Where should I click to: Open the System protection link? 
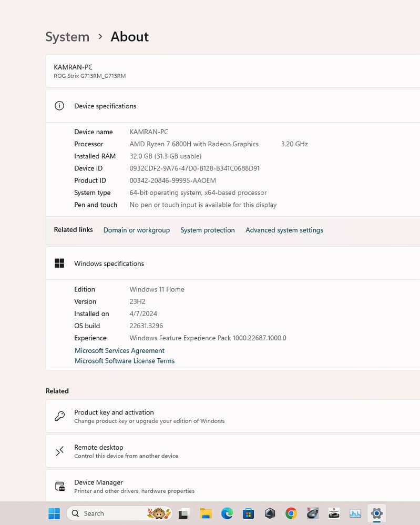tap(208, 230)
